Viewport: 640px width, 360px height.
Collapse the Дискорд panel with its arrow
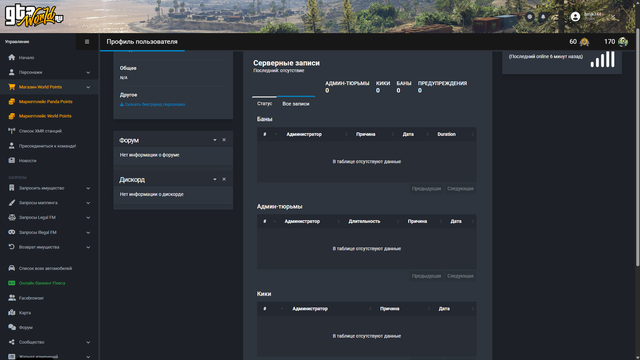(x=215, y=179)
